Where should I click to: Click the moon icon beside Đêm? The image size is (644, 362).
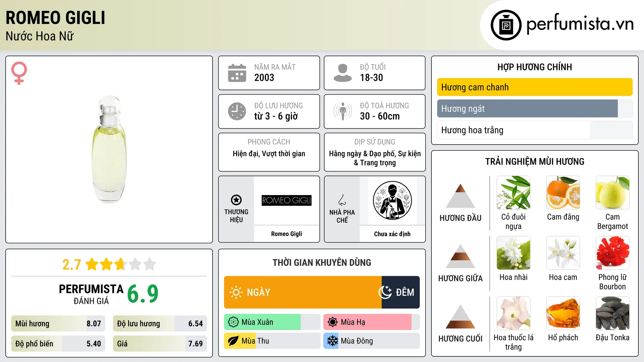(x=385, y=292)
